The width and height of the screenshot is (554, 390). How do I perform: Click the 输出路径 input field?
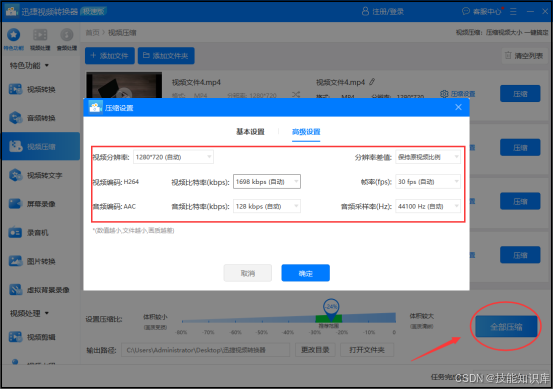pyautogui.click(x=206, y=350)
